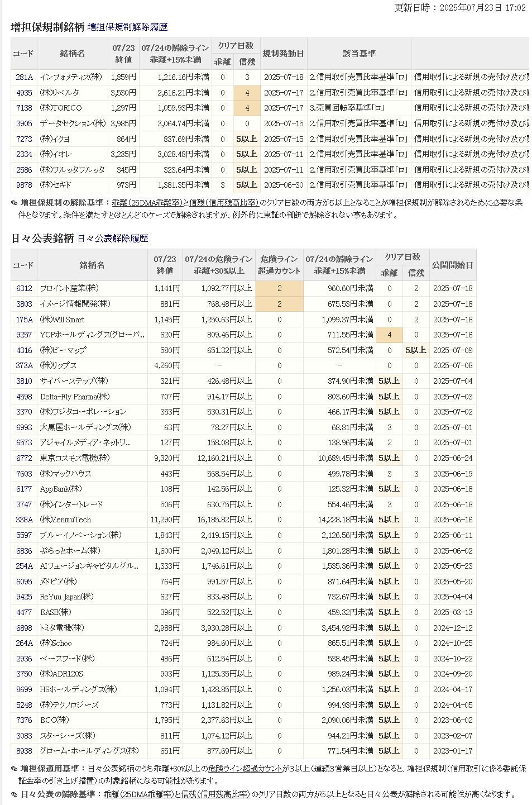Open stock code 2936
This screenshot has height=805, width=532.
click(24, 659)
